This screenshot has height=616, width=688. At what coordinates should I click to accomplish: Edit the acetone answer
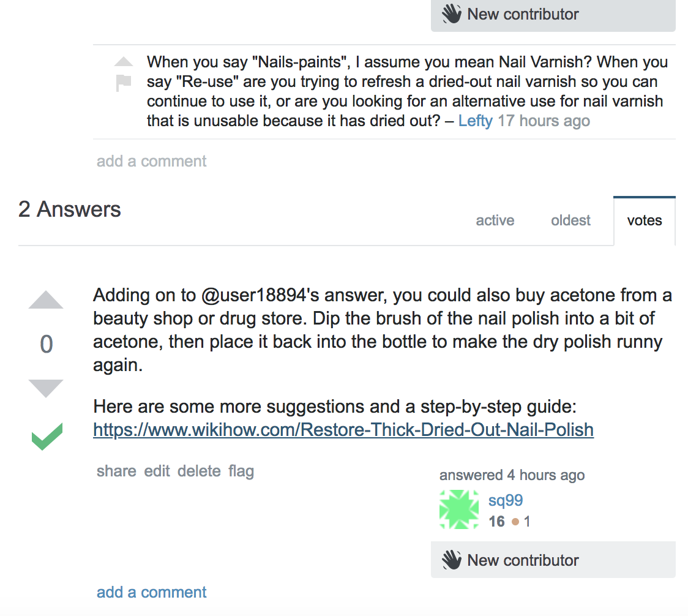[x=157, y=471]
